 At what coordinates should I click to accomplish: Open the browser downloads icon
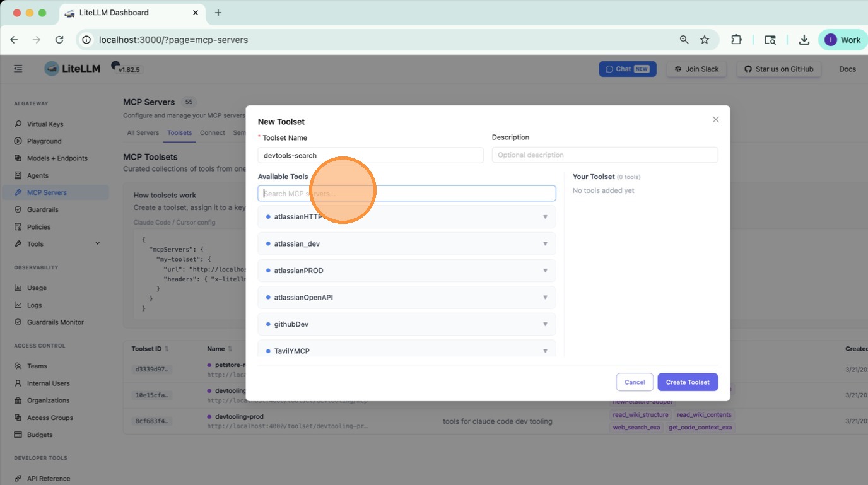[x=804, y=40]
